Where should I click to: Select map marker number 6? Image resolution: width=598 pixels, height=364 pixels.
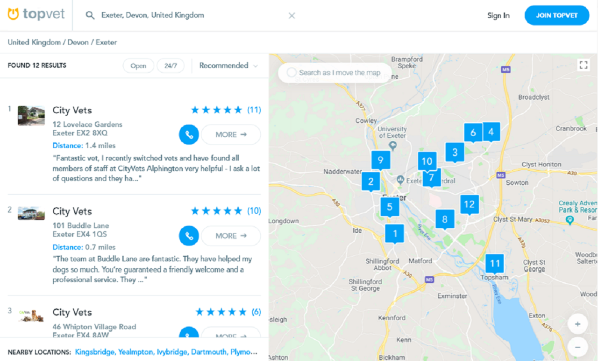coord(473,133)
